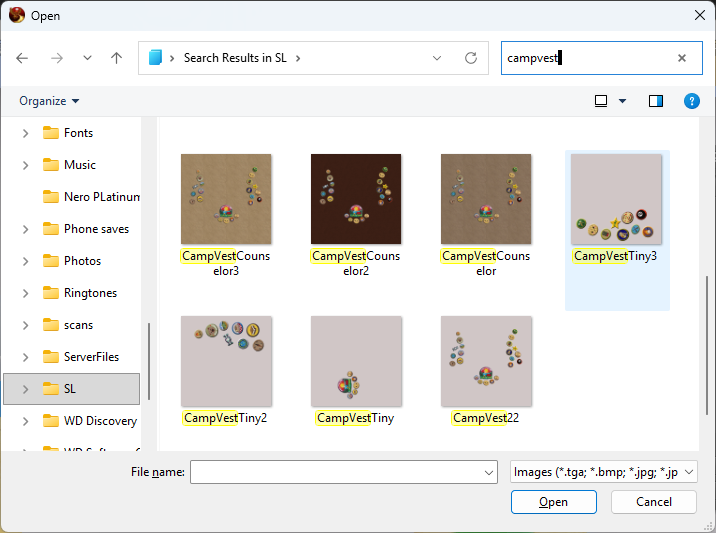Open the Help question mark icon
This screenshot has width=716, height=533.
[x=691, y=101]
